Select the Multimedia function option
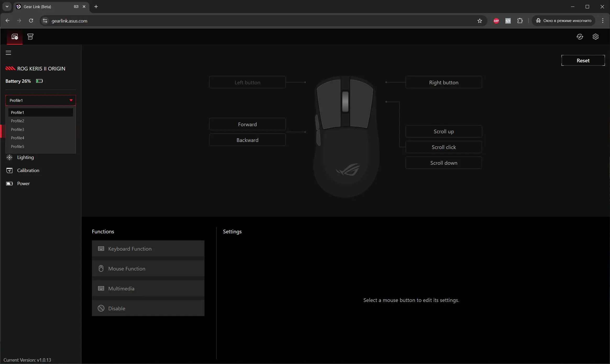Viewport: 610px width, 364px height. (148, 288)
